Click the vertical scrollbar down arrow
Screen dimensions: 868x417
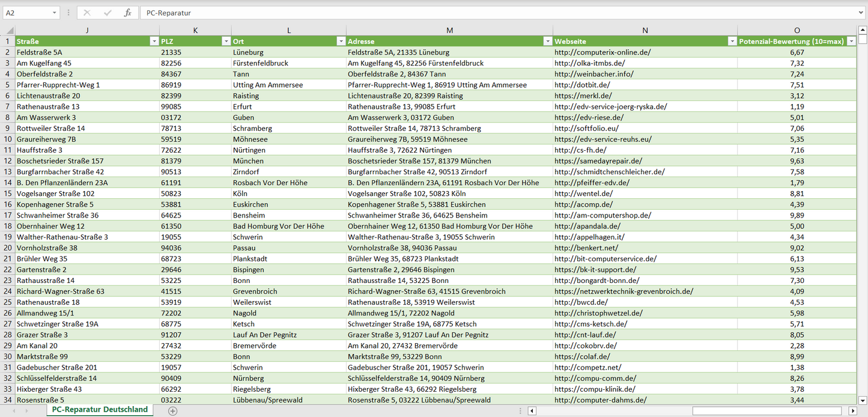point(863,400)
